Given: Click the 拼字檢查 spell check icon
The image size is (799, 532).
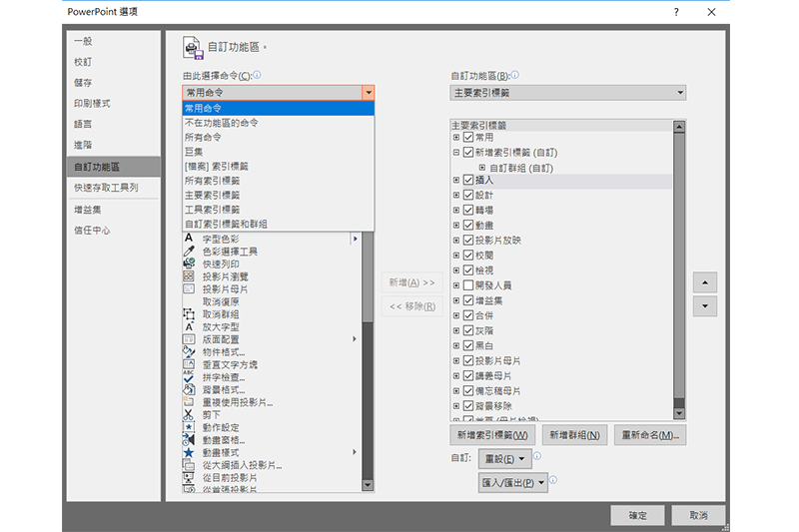Looking at the screenshot, I should (189, 376).
